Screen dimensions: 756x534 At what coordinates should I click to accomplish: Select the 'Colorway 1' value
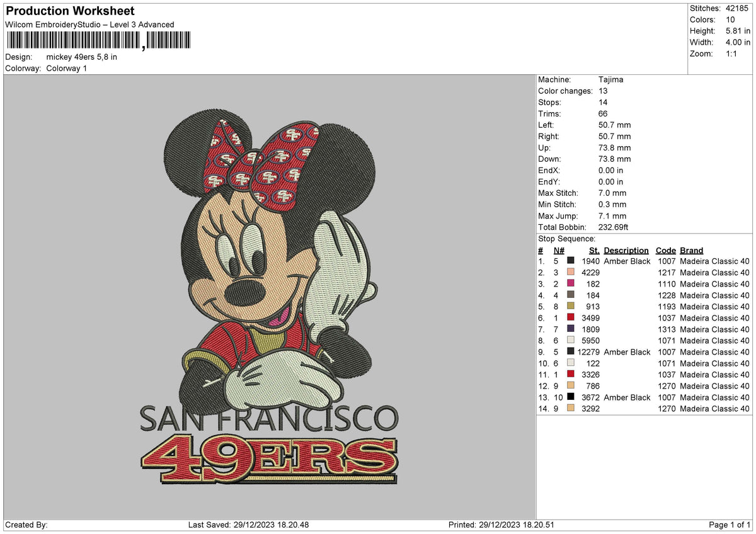[67, 68]
